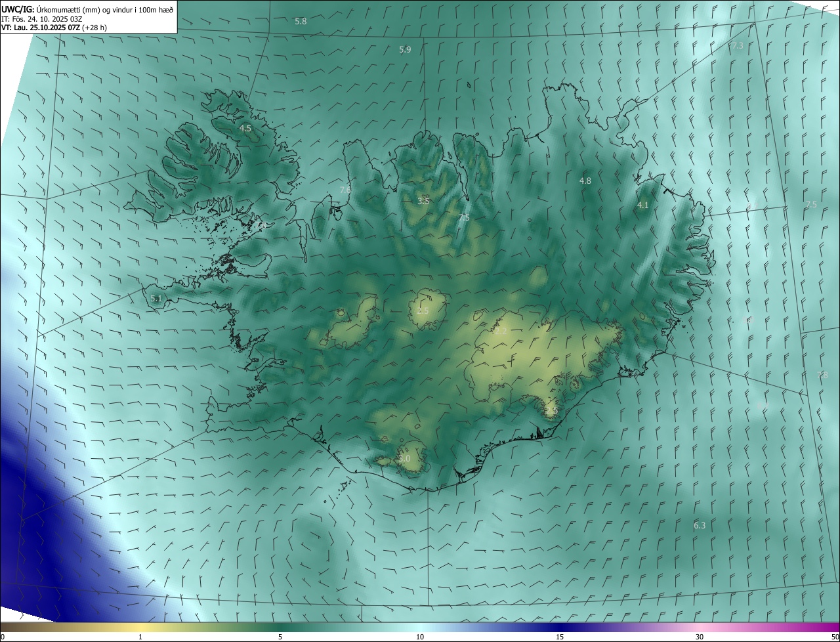Click the 15 label on the colour scale
This screenshot has height=642, width=840.
pos(560,637)
